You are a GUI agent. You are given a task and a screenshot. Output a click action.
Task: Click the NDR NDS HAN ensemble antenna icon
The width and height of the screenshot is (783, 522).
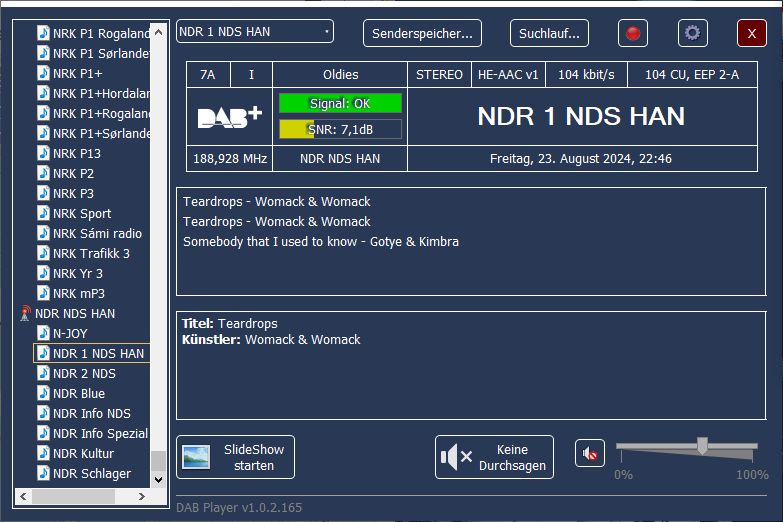point(25,313)
